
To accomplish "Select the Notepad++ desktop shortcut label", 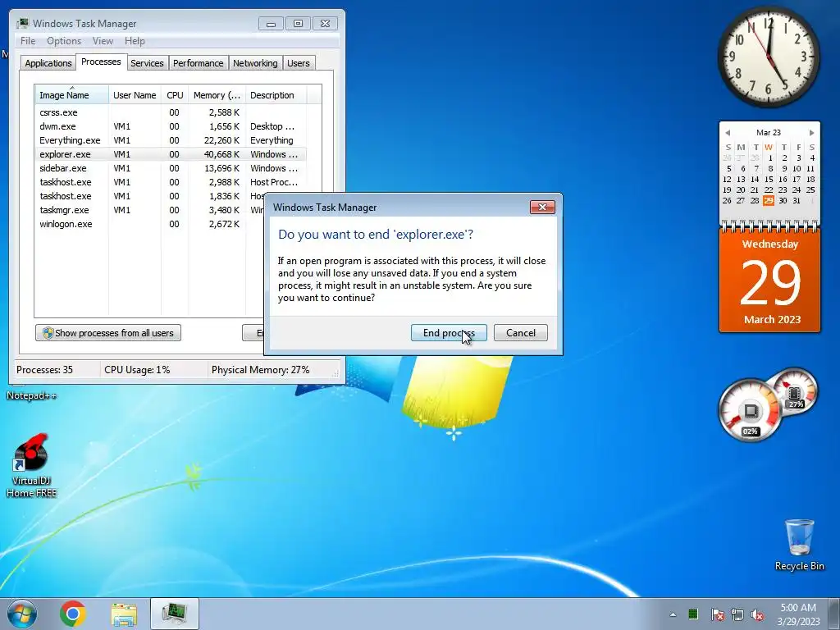I will (32, 396).
